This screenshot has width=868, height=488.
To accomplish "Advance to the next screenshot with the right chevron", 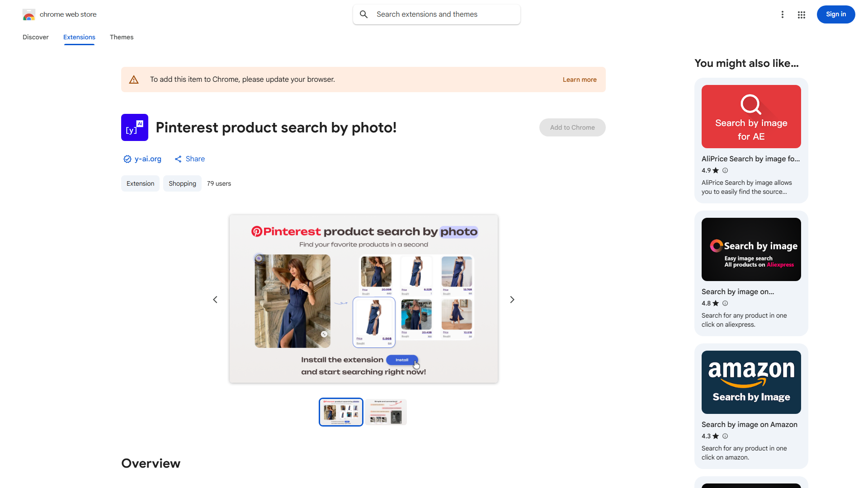I will pyautogui.click(x=512, y=299).
